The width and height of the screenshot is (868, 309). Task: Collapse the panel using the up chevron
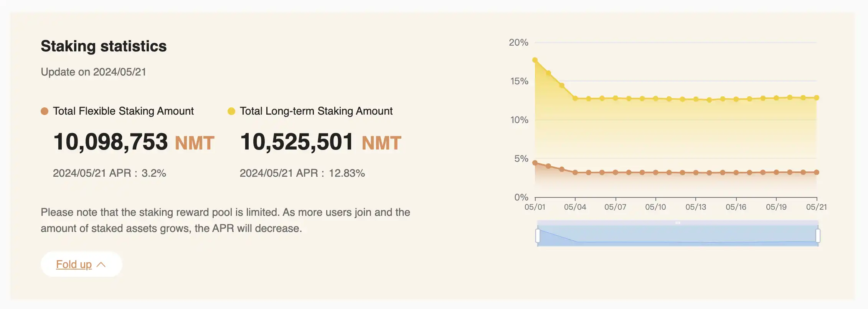[x=101, y=265]
